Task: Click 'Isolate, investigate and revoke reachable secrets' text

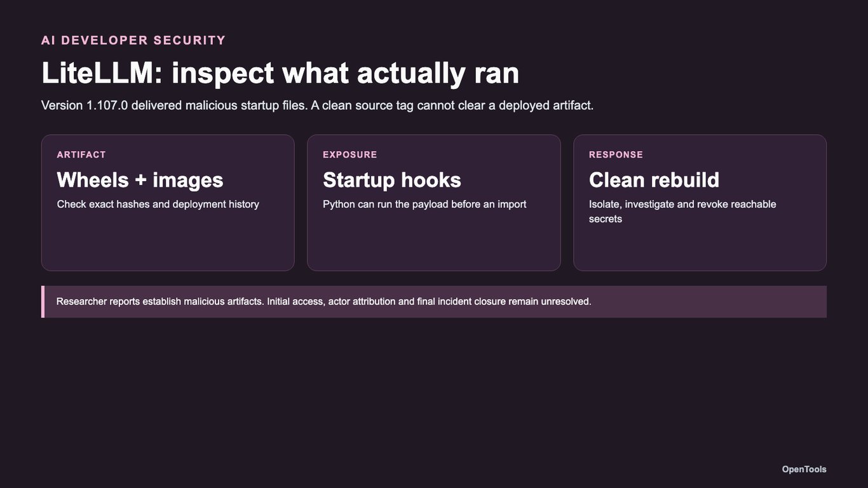Action: point(682,212)
